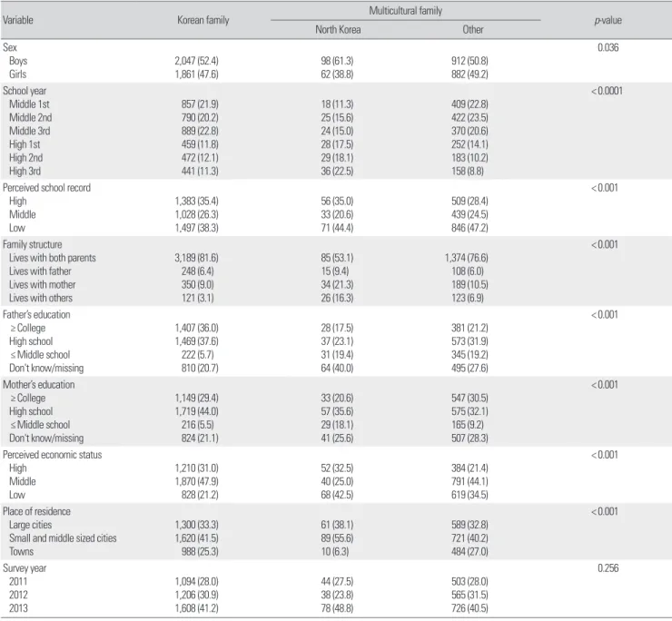Click the '98 (61.3)' cell
This screenshot has width=672, height=621.
(337, 61)
